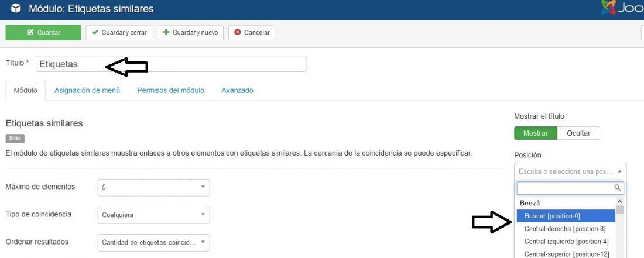
Task: Open the Avanzado tab
Action: pos(237,90)
